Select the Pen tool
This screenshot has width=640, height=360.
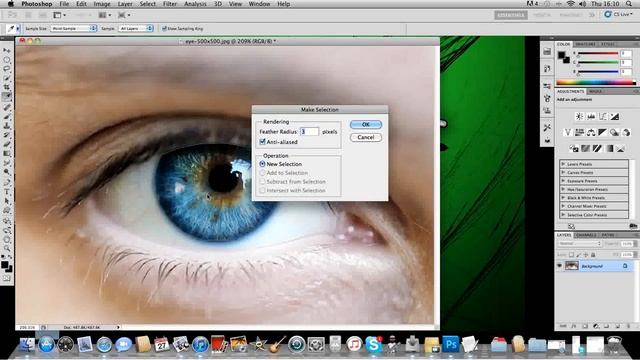coord(7,182)
